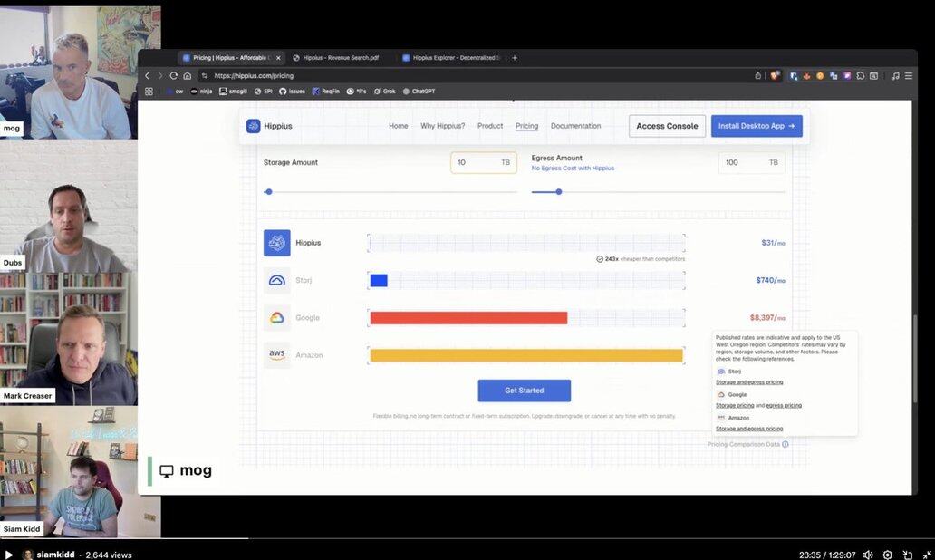Focus the Egress Amount TB input field

click(x=752, y=162)
